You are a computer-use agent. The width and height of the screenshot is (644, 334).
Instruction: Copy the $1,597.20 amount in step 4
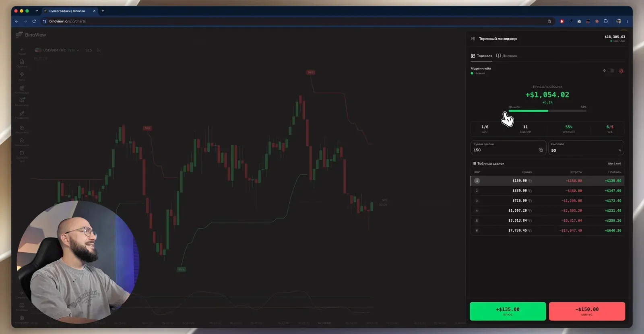click(530, 210)
